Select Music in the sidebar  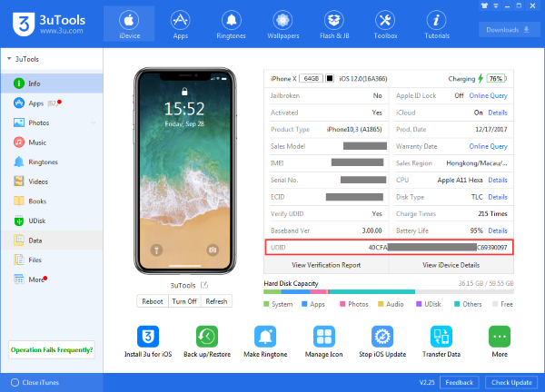(x=36, y=142)
